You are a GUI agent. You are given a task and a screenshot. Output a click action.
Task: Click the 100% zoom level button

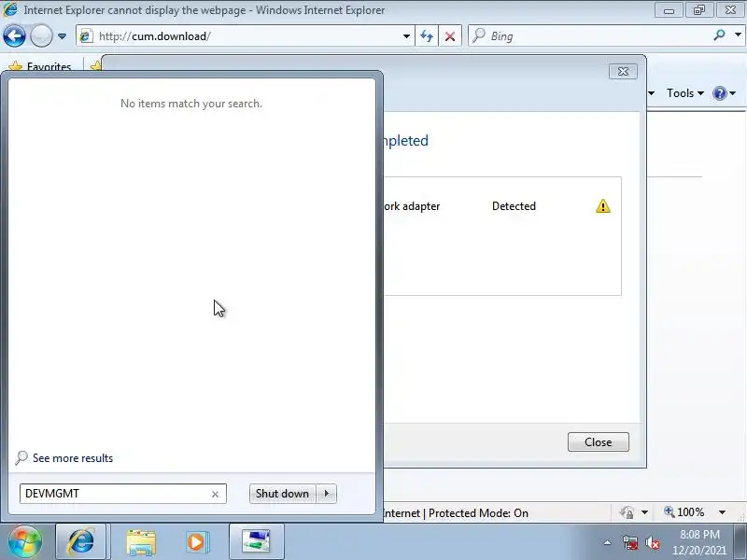coord(685,512)
